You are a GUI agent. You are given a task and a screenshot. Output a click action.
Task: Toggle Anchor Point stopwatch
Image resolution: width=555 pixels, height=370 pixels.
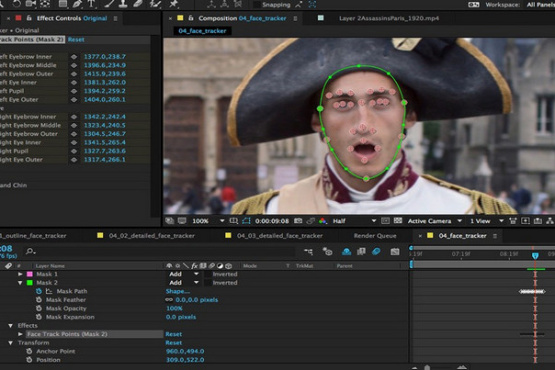tap(29, 351)
